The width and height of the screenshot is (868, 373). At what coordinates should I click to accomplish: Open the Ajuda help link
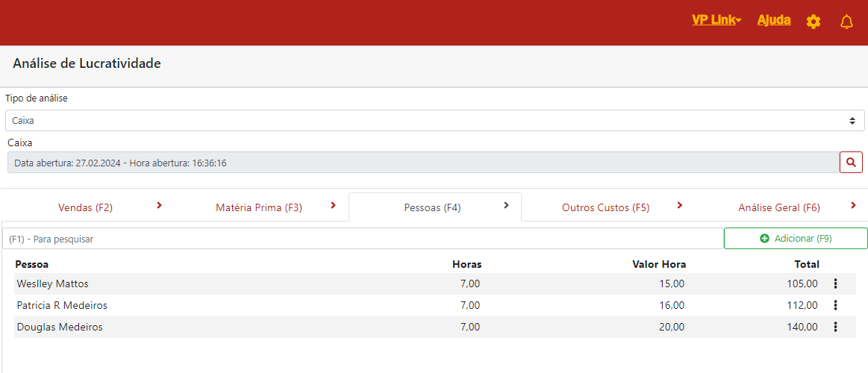774,20
